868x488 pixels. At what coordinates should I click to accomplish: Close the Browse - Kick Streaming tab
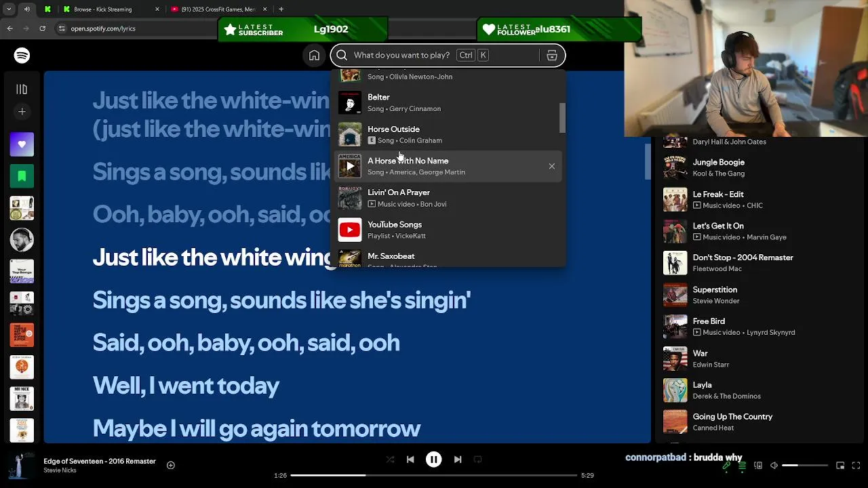pos(157,9)
